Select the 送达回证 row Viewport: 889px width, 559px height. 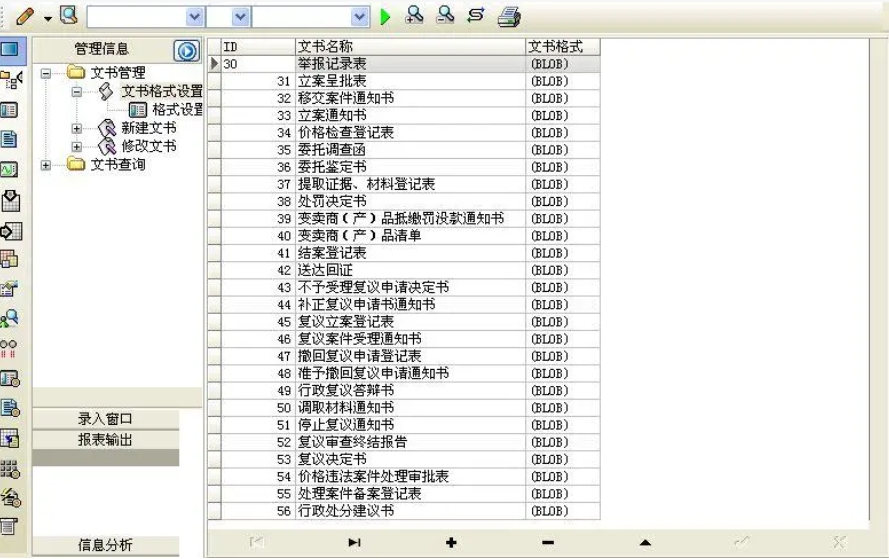[404, 270]
